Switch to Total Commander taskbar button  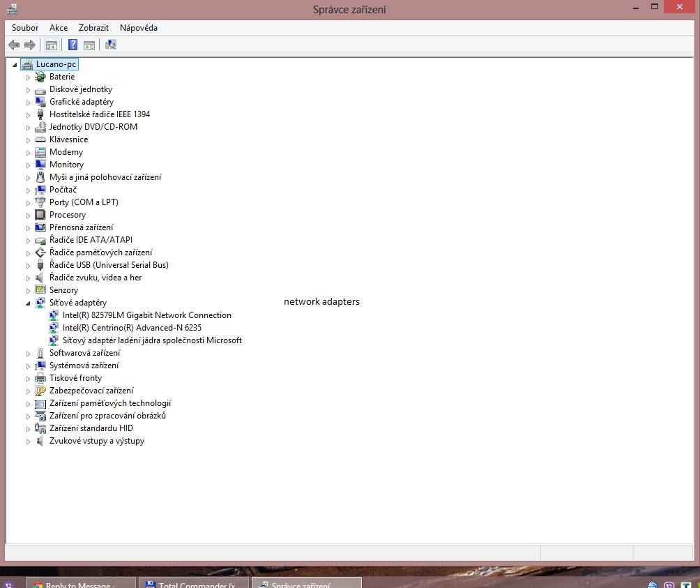pos(193,582)
